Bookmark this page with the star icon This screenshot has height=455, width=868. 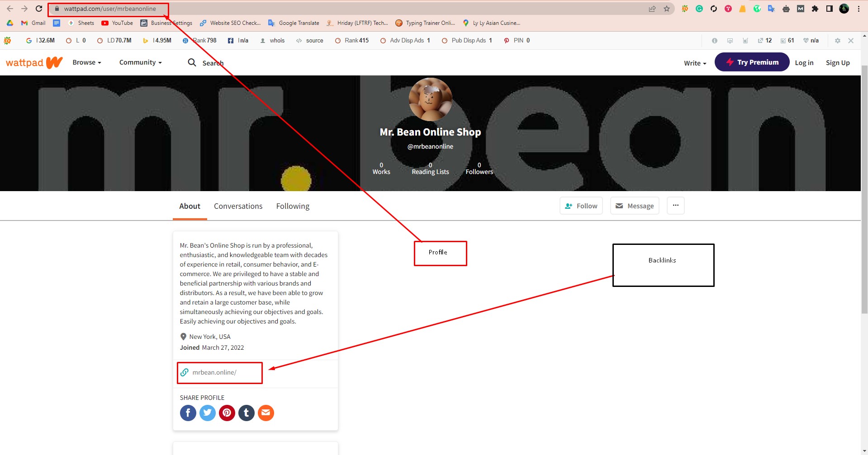click(667, 9)
